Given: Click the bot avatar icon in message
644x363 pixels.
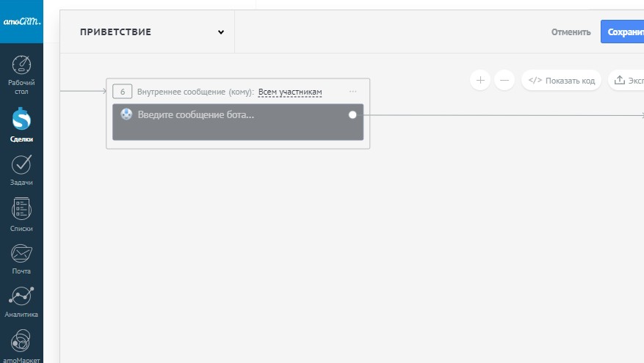Looking at the screenshot, I should click(126, 114).
